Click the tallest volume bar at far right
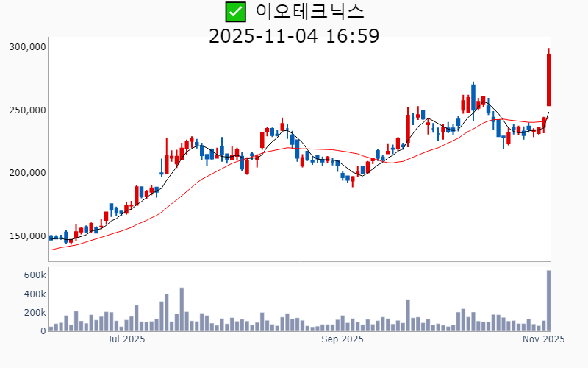This screenshot has height=368, width=588. (x=548, y=300)
